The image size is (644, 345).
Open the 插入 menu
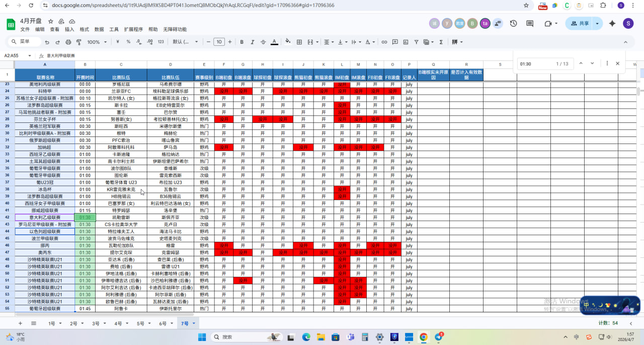(69, 30)
